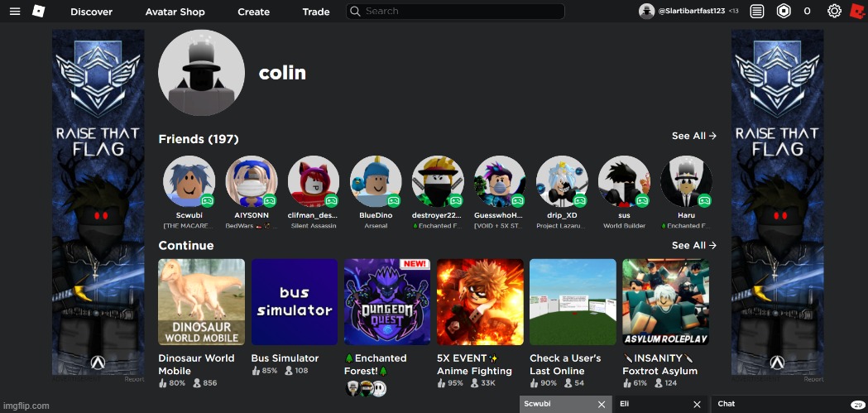Open @Slartibartfast123 profile in top bar
Viewport: 868px width, 413px height.
coord(688,11)
